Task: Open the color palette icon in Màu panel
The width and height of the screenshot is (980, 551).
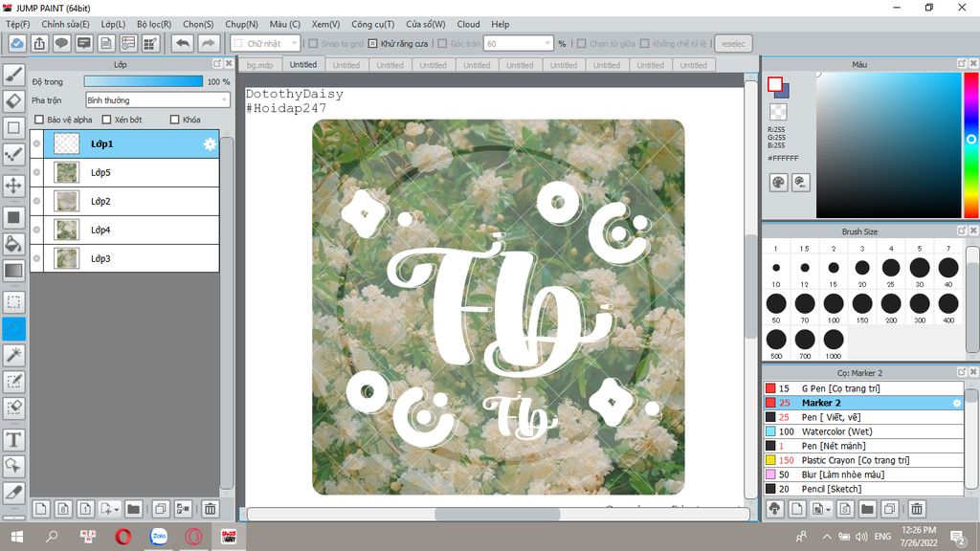Action: pyautogui.click(x=778, y=183)
